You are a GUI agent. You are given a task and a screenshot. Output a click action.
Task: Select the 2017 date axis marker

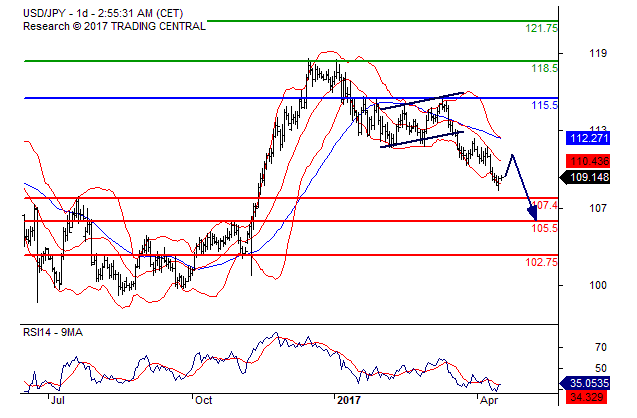click(x=348, y=399)
